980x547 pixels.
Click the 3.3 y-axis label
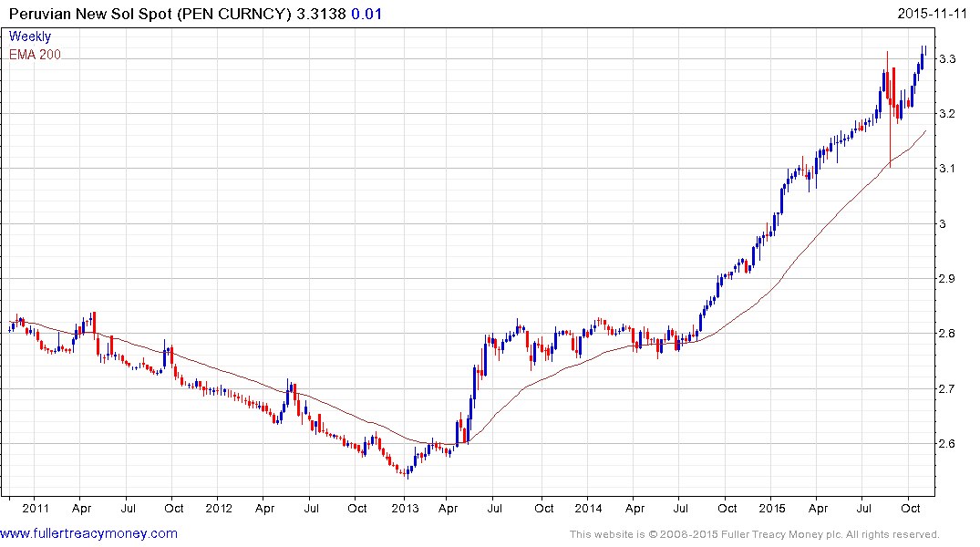(947, 58)
